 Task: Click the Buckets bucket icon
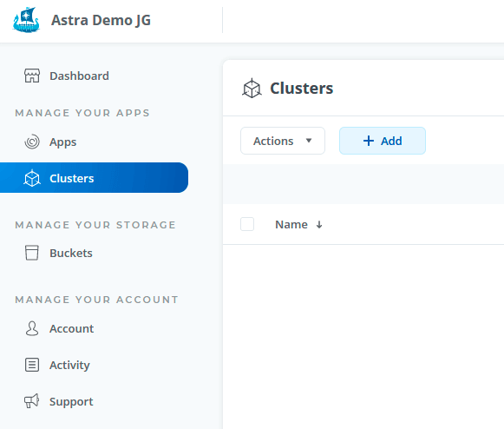point(32,253)
